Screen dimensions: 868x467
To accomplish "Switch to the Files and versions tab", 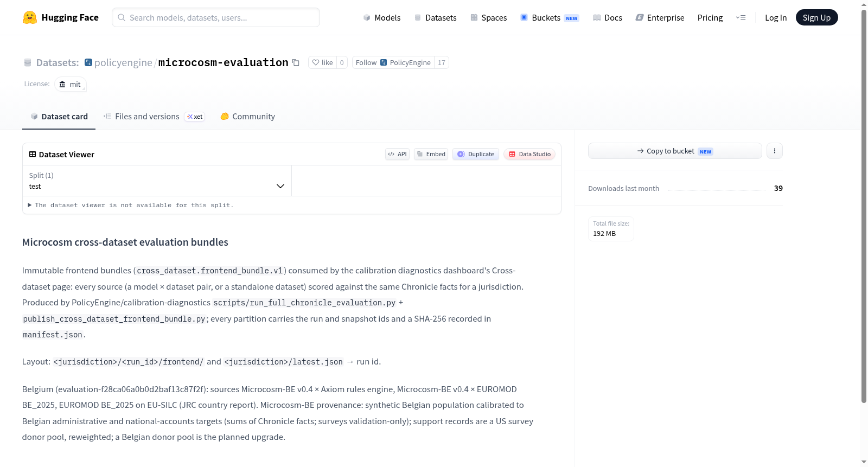I will [x=154, y=117].
